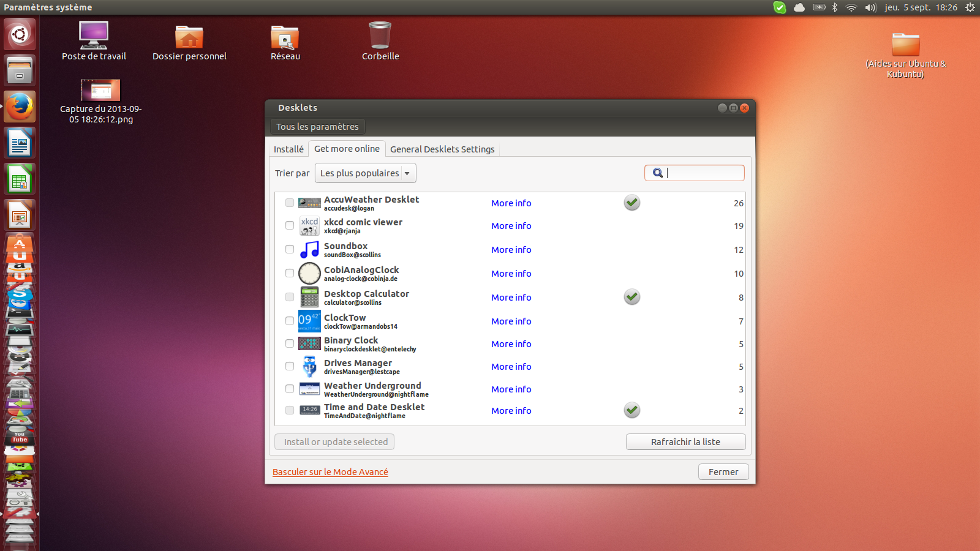The image size is (980, 551).
Task: Check the Weather Underground checkbox
Action: pos(290,389)
